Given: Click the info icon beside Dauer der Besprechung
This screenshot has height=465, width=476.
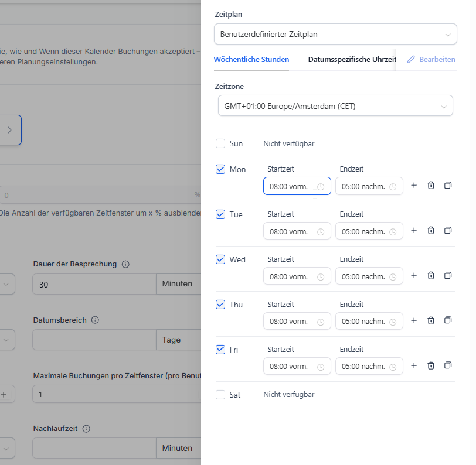Looking at the screenshot, I should [125, 264].
